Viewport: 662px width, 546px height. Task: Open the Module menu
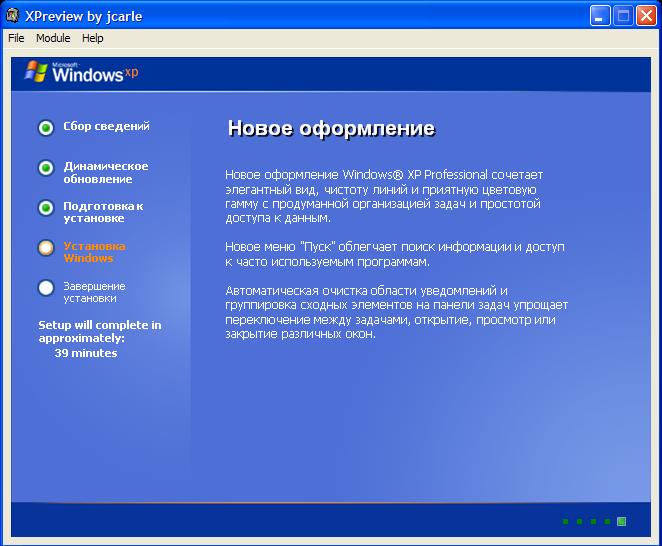53,38
